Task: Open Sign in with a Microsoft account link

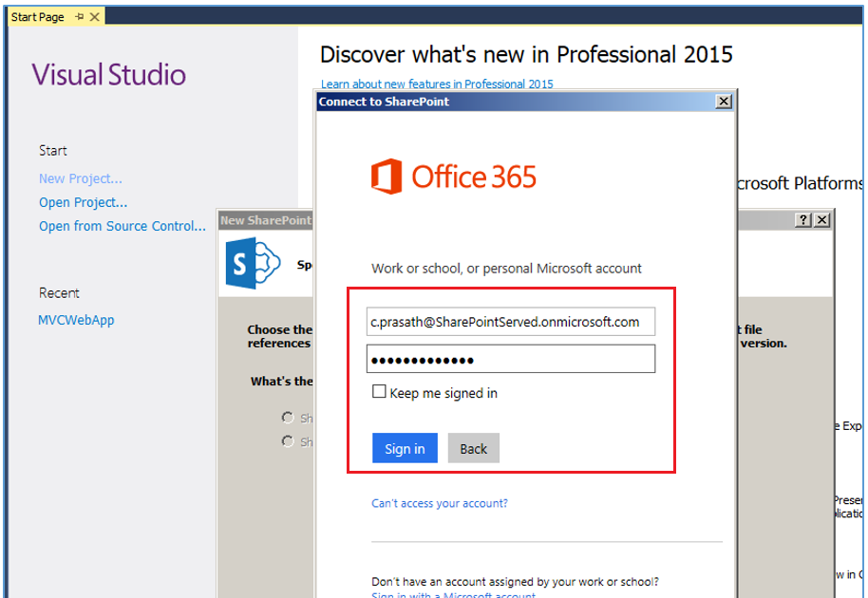Action: tap(453, 595)
